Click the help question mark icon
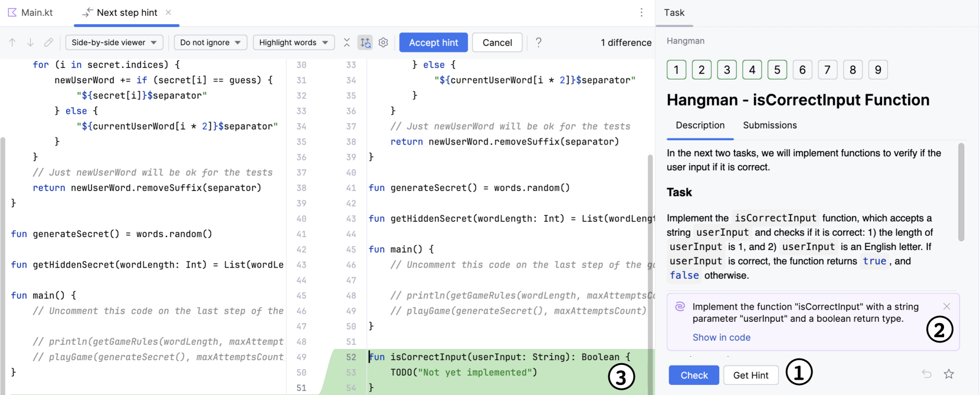 (x=538, y=42)
